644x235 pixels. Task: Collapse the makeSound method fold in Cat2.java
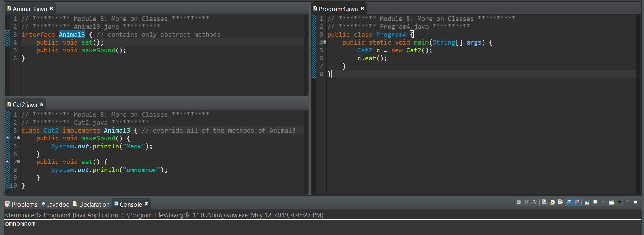click(19, 138)
